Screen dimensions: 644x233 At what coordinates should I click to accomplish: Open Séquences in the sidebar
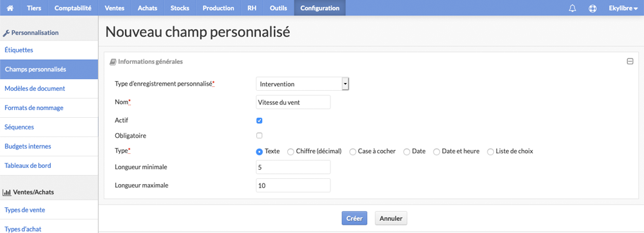(49, 127)
